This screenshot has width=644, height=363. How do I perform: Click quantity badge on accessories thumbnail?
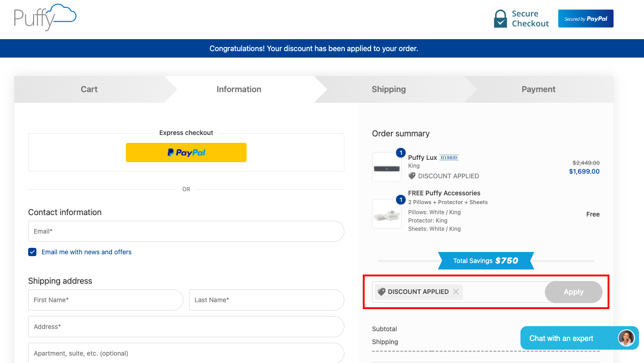click(401, 200)
